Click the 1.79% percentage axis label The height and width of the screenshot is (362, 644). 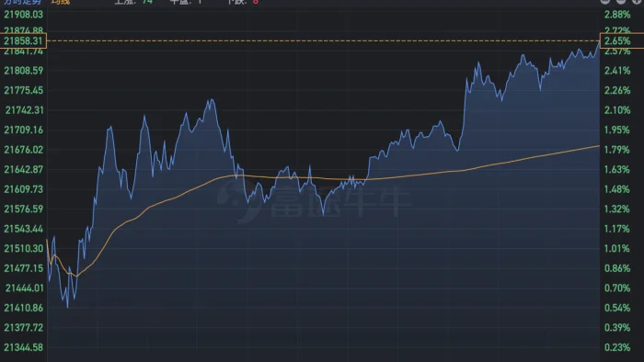point(617,150)
